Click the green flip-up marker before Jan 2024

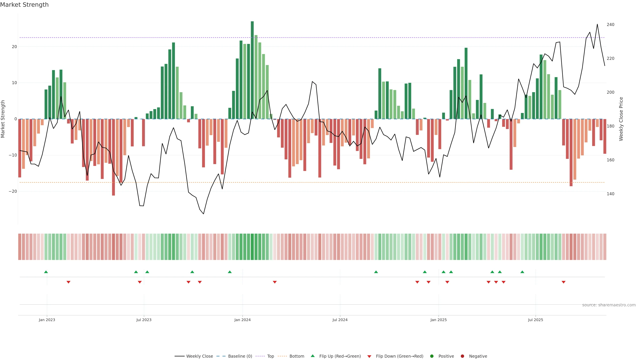[230, 272]
